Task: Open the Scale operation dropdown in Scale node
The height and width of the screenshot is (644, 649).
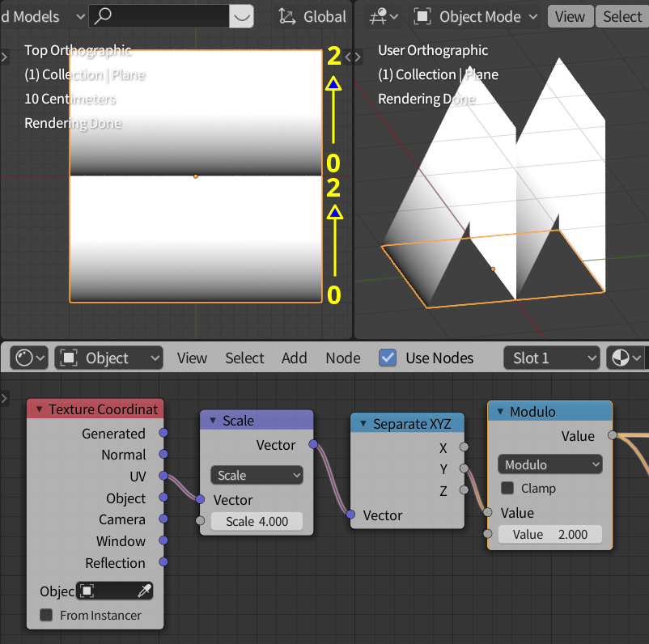Action: [257, 475]
